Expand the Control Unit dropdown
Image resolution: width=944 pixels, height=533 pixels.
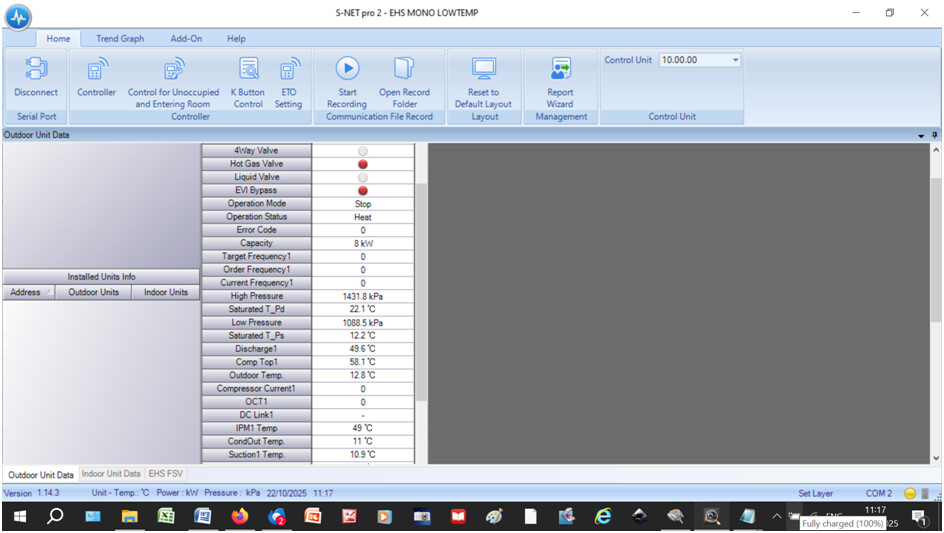point(736,60)
